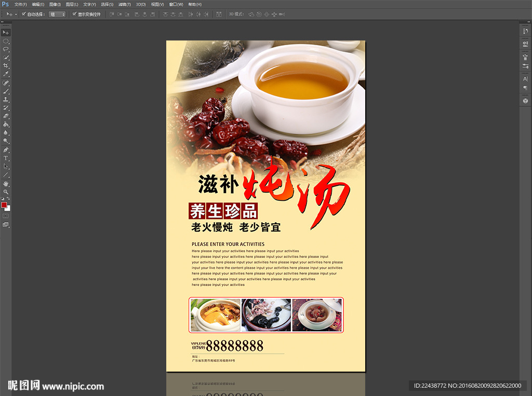532x396 pixels.
Task: Click the Ps application logo
Action: coord(5,4)
